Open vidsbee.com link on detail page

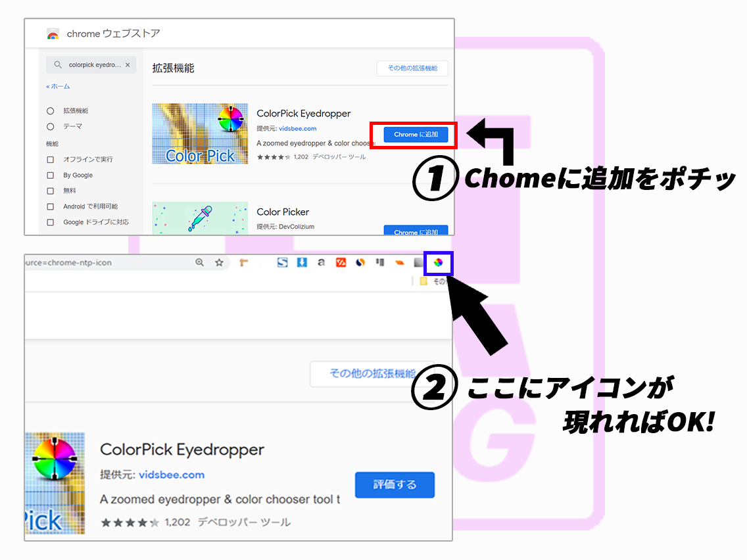click(x=172, y=475)
